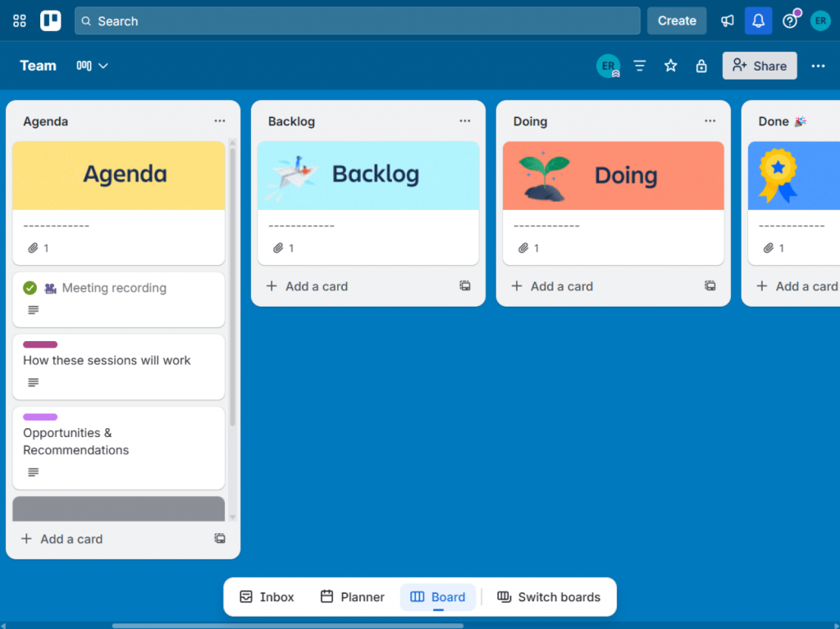
Task: Open the app switcher grid icon
Action: click(20, 21)
